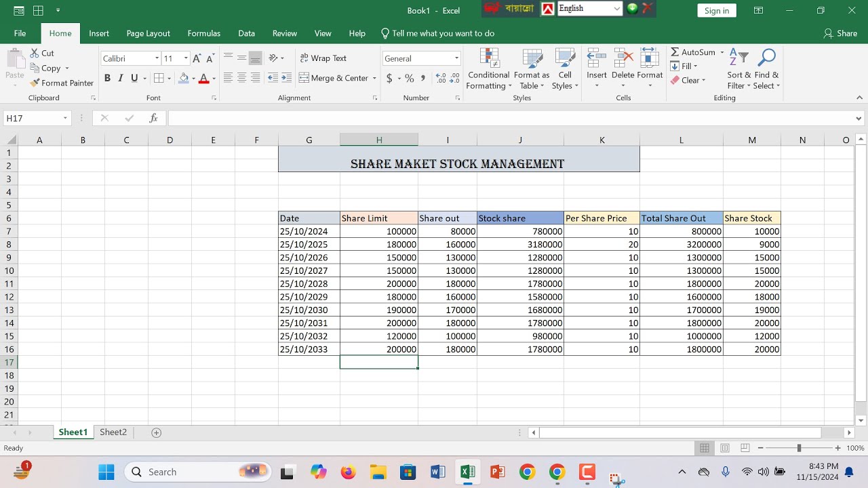This screenshot has height=488, width=868.
Task: Click Decrease Decimal icon
Action: point(454,78)
